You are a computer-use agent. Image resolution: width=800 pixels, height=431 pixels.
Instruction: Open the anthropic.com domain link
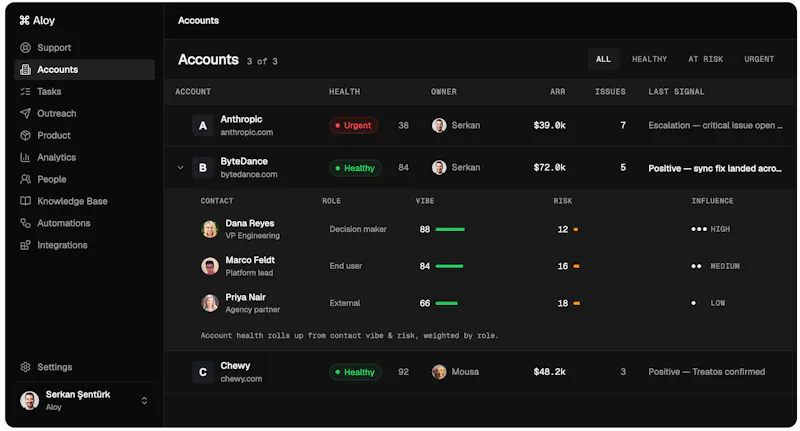[x=246, y=133]
